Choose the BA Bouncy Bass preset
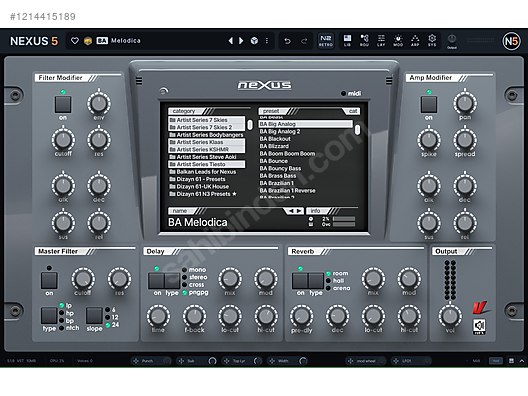The image size is (528, 396). (305, 168)
